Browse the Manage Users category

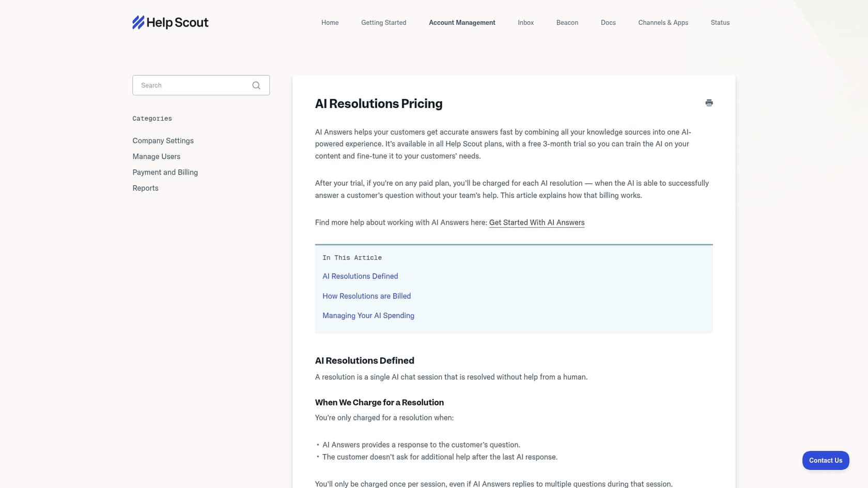coord(156,156)
